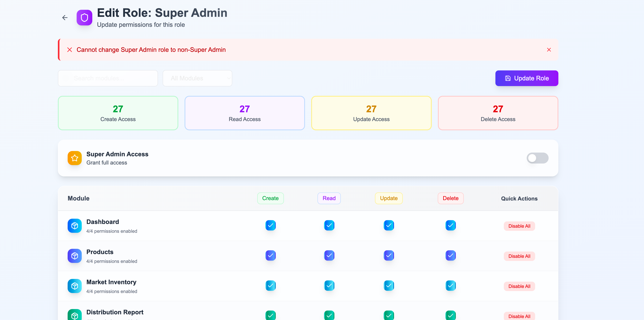Click the Read column header badge
This screenshot has height=320, width=644.
point(329,198)
